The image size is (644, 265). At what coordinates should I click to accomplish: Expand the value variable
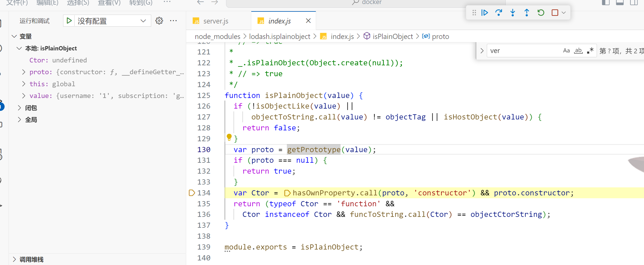coord(24,96)
